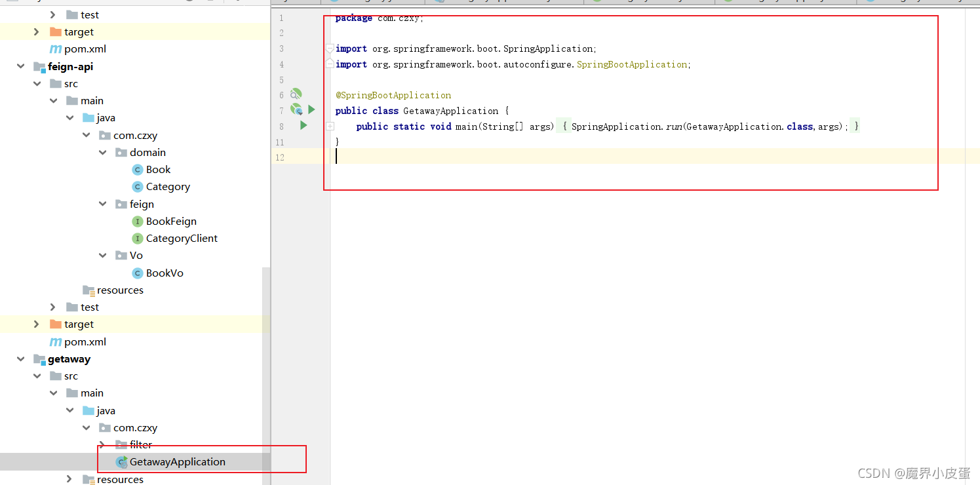This screenshot has width=980, height=485.
Task: Select the getaway module name
Action: pos(69,359)
